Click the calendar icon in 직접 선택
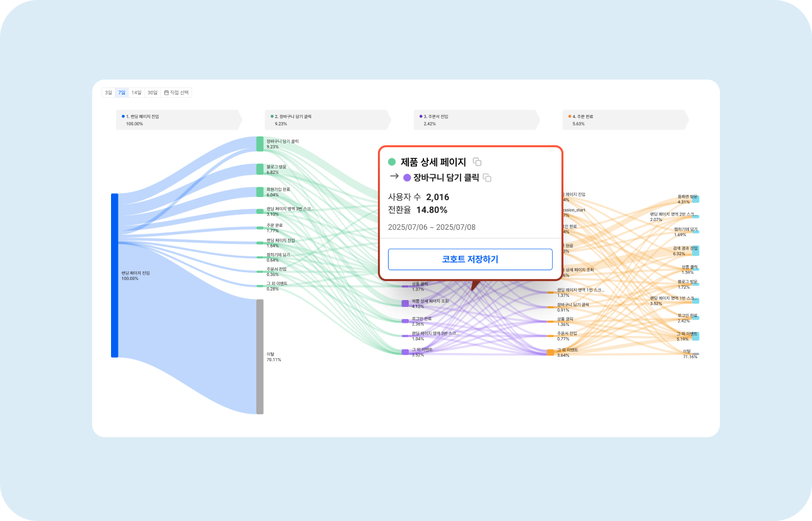This screenshot has width=812, height=521. (167, 93)
